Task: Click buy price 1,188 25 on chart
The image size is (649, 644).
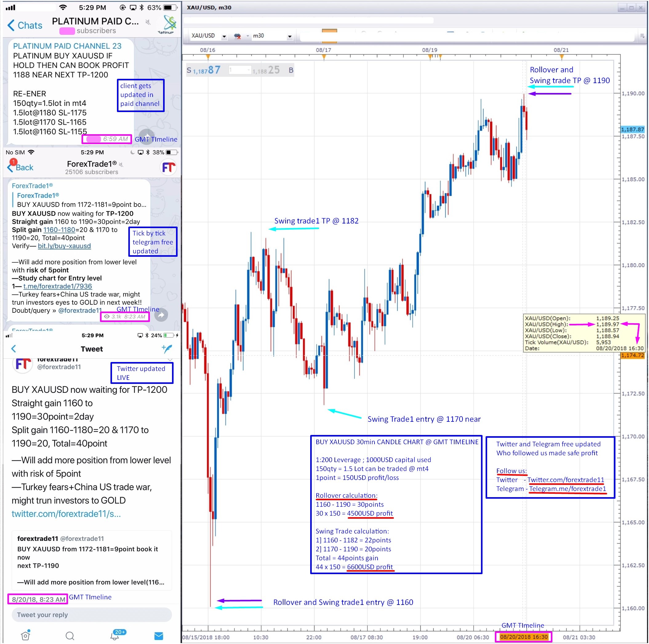Action: click(x=266, y=70)
